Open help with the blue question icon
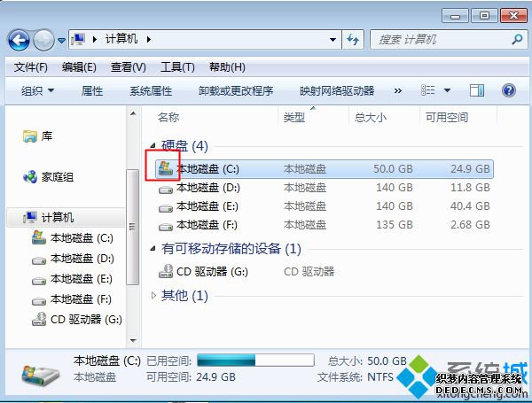Image resolution: width=532 pixels, height=403 pixels. [509, 90]
